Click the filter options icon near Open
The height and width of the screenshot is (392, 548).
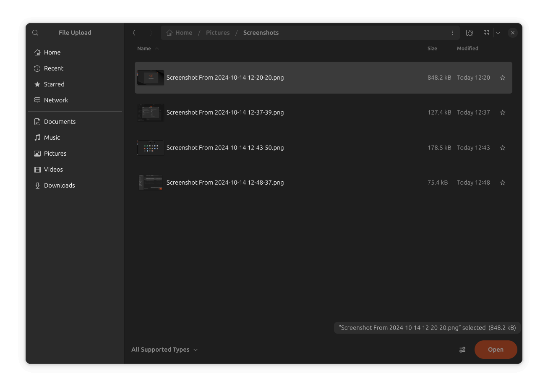(x=462, y=350)
